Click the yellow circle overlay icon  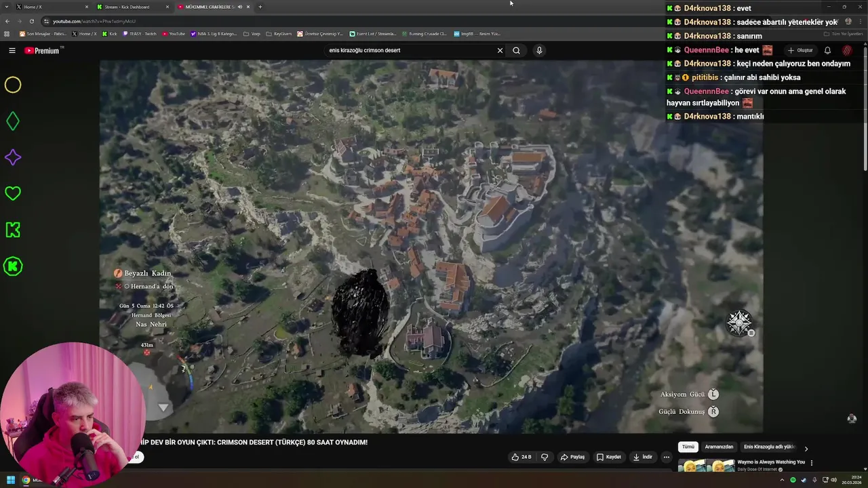click(13, 85)
